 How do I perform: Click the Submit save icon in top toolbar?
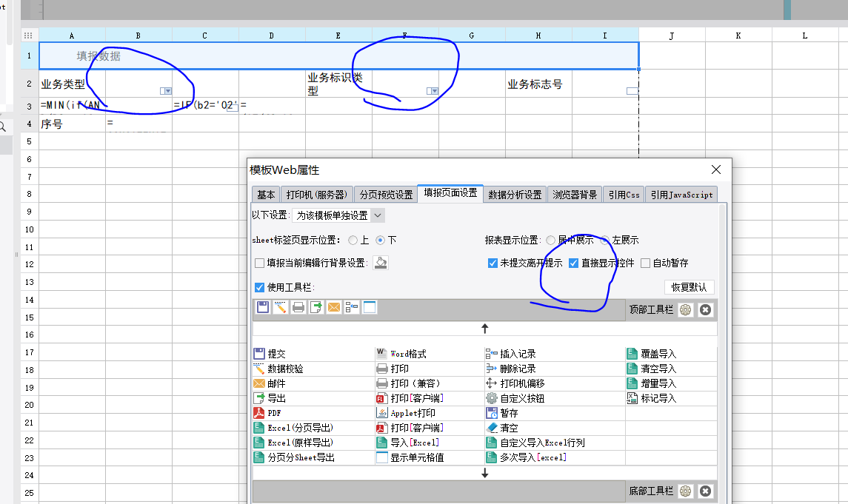coord(263,307)
